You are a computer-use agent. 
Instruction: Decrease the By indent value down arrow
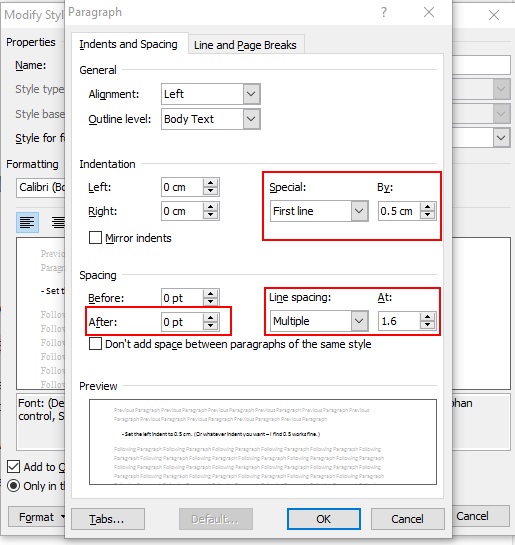point(427,215)
